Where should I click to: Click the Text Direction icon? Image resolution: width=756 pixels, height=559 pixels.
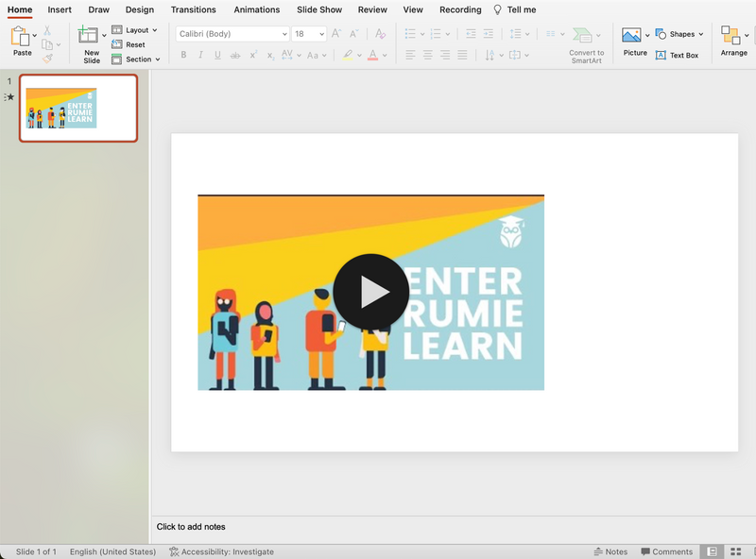click(x=490, y=55)
